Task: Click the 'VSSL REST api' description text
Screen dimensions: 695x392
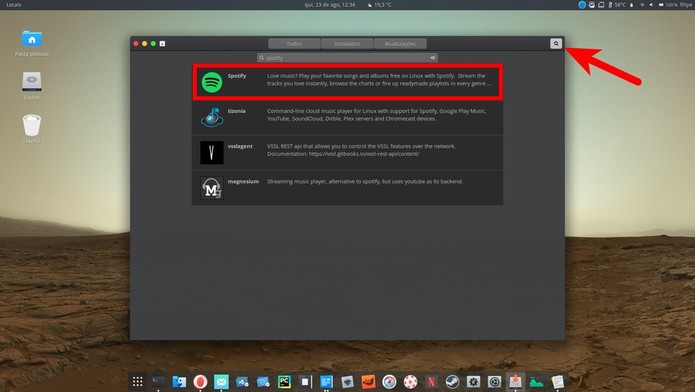Action: point(361,150)
